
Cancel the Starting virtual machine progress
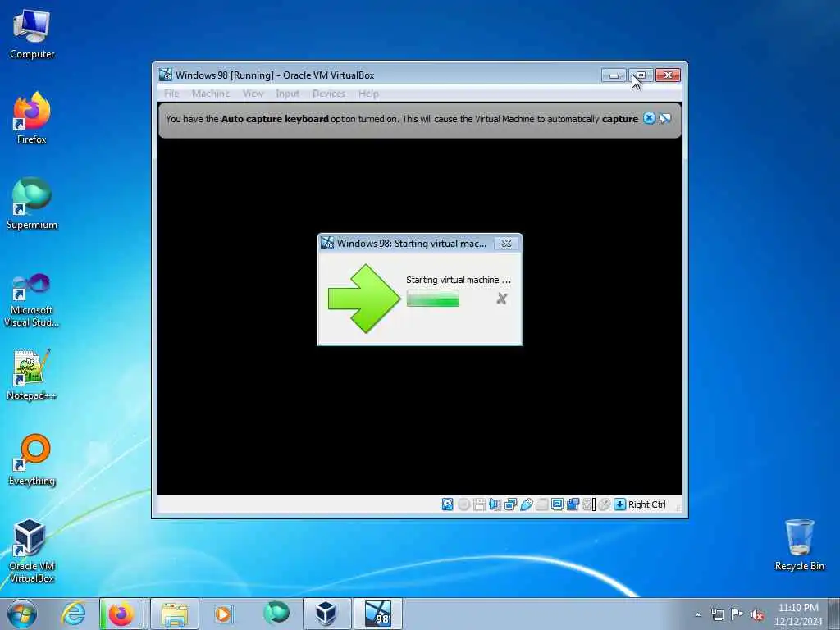501,299
